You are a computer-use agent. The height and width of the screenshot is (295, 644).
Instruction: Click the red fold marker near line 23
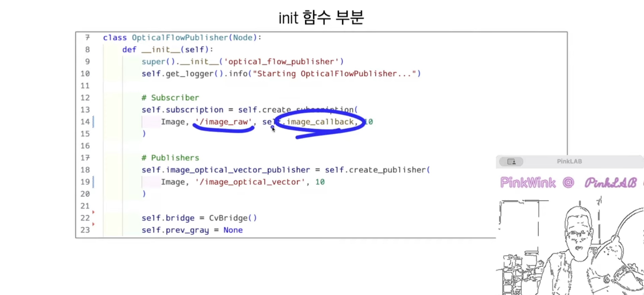(93, 224)
